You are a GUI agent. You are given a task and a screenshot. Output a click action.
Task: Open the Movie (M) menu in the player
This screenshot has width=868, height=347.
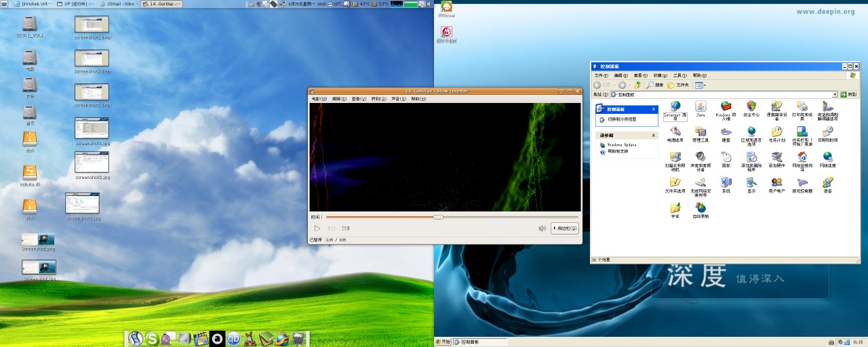[x=319, y=99]
